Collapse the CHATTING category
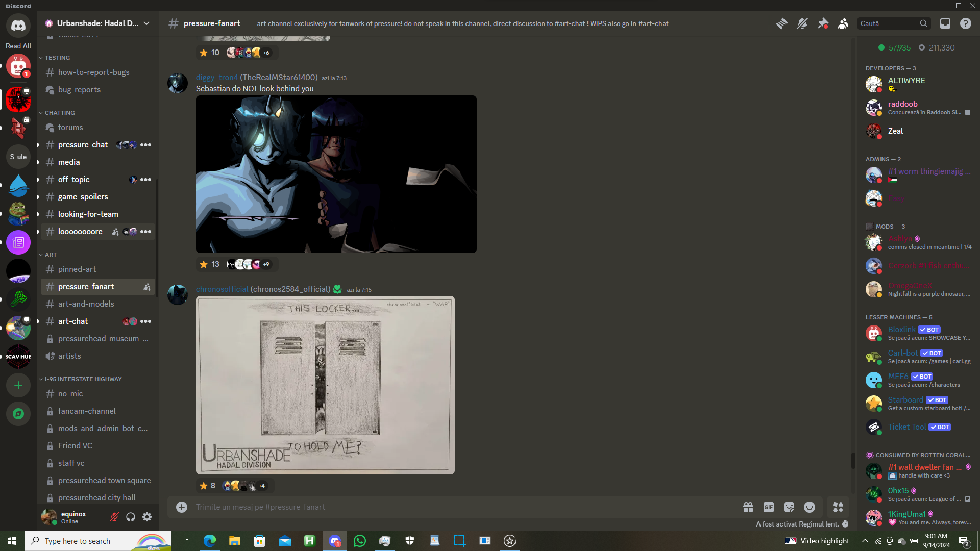 [x=59, y=113]
